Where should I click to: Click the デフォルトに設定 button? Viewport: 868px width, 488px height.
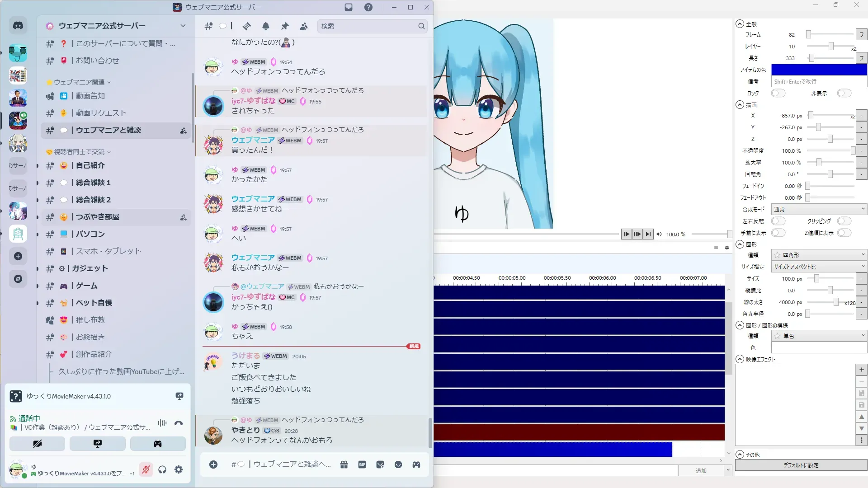pyautogui.click(x=801, y=465)
